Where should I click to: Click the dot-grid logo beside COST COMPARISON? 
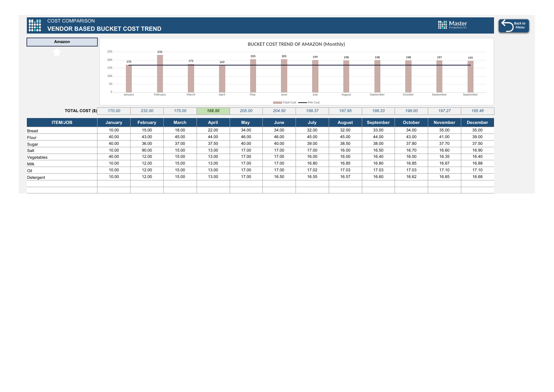coord(35,25)
